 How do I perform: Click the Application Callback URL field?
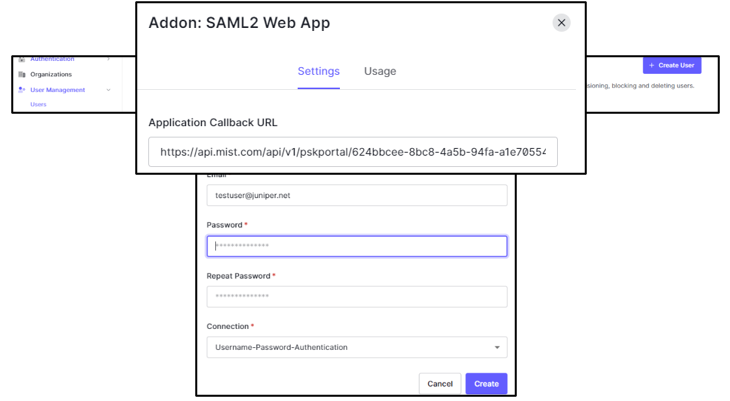pos(353,152)
